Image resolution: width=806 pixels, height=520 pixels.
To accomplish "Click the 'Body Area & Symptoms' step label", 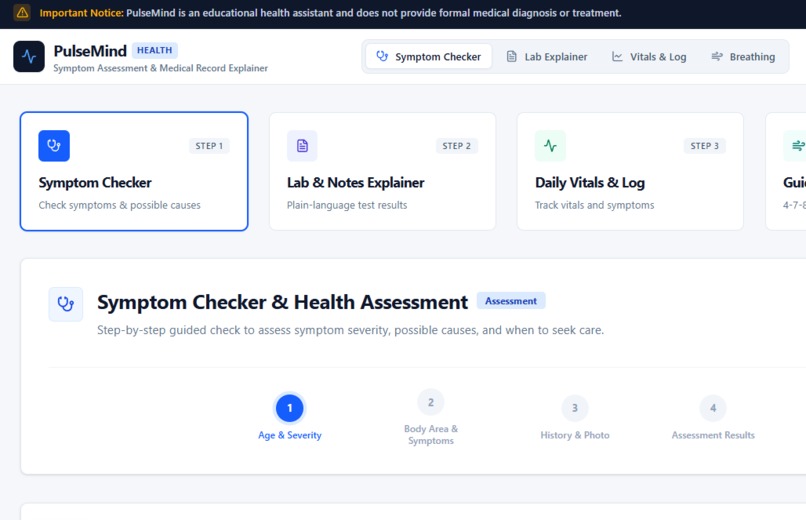I will pyautogui.click(x=431, y=435).
